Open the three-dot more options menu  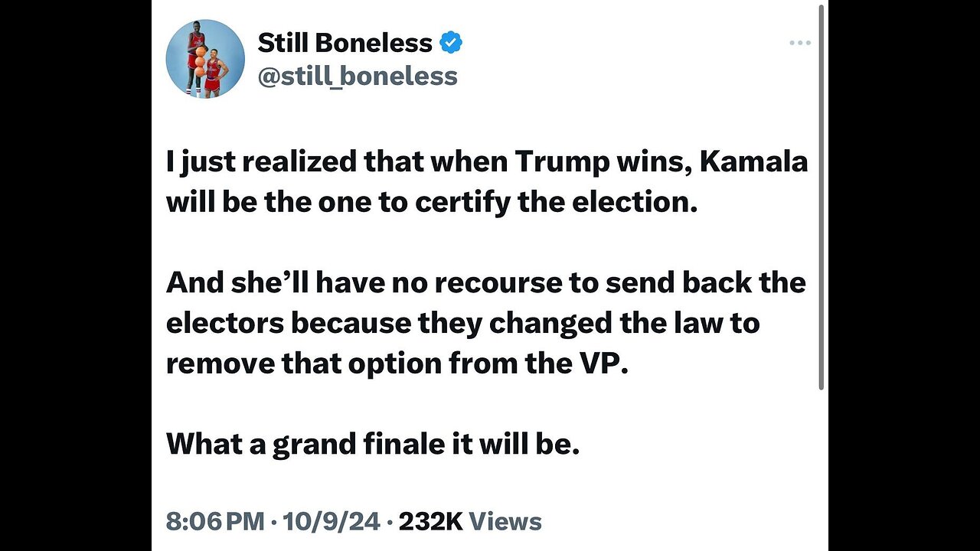tap(799, 43)
